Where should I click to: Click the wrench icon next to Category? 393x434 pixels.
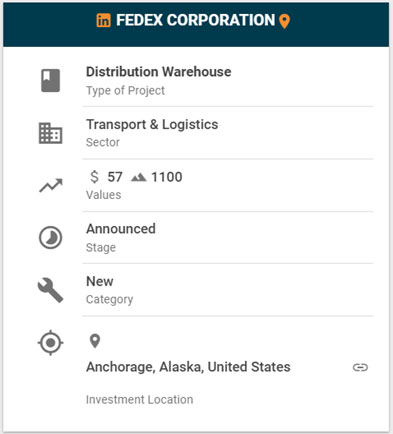pos(50,290)
